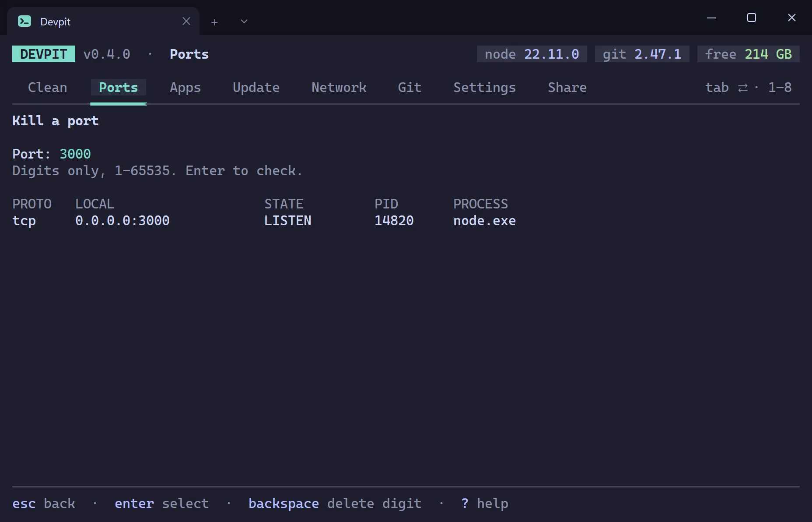The image size is (812, 522).
Task: Switch to the Clean tab
Action: pos(48,88)
